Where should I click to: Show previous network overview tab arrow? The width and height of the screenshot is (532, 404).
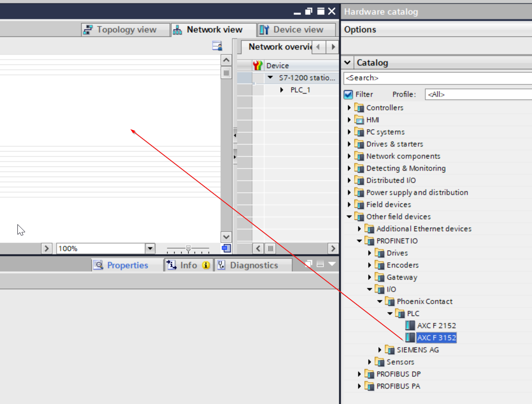[319, 47]
